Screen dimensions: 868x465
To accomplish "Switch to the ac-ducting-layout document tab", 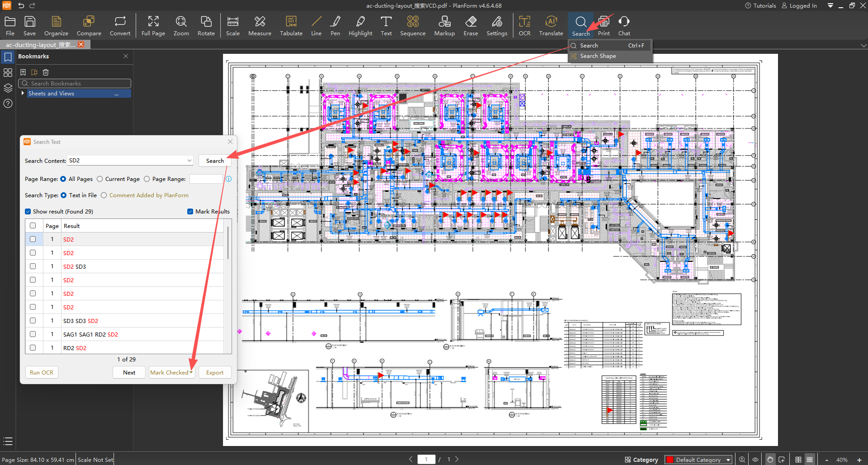I will [41, 45].
